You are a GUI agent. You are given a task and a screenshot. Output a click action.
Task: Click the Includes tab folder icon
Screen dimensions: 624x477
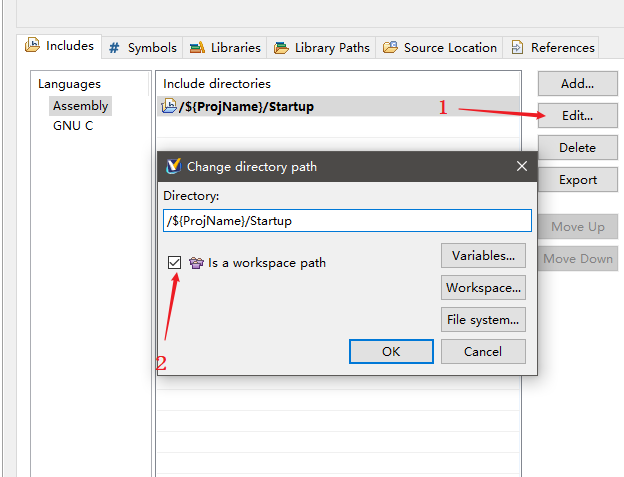click(32, 45)
